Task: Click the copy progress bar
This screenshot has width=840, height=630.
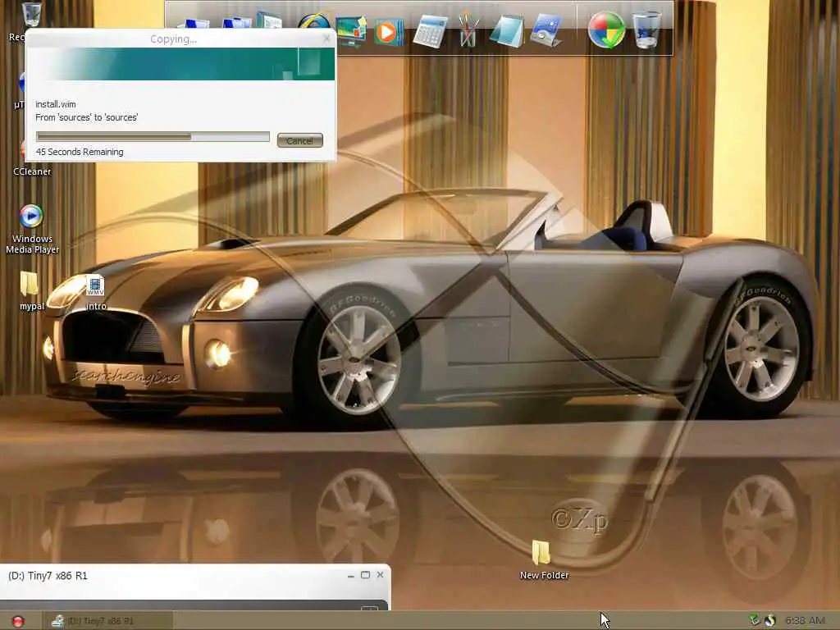Action: pos(153,137)
